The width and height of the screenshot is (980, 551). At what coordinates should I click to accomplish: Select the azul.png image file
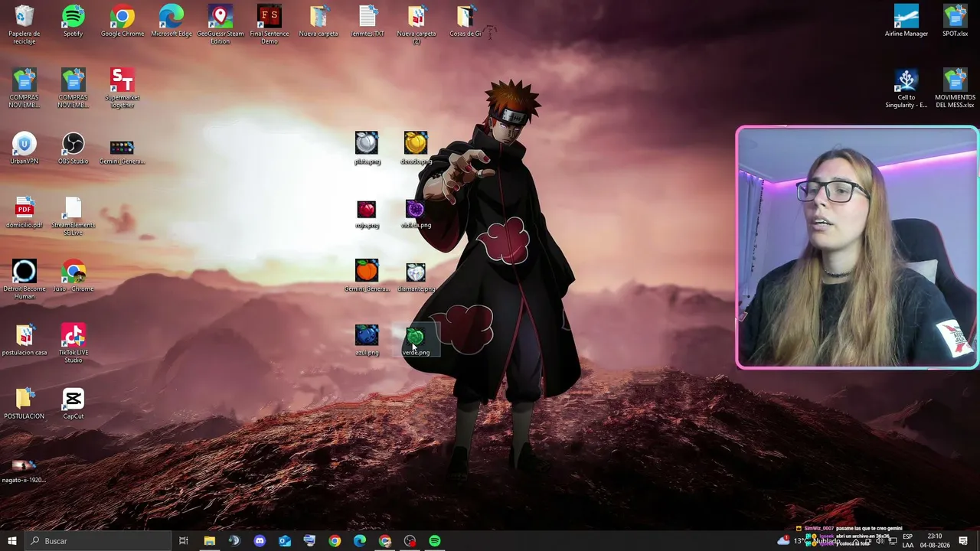(367, 340)
